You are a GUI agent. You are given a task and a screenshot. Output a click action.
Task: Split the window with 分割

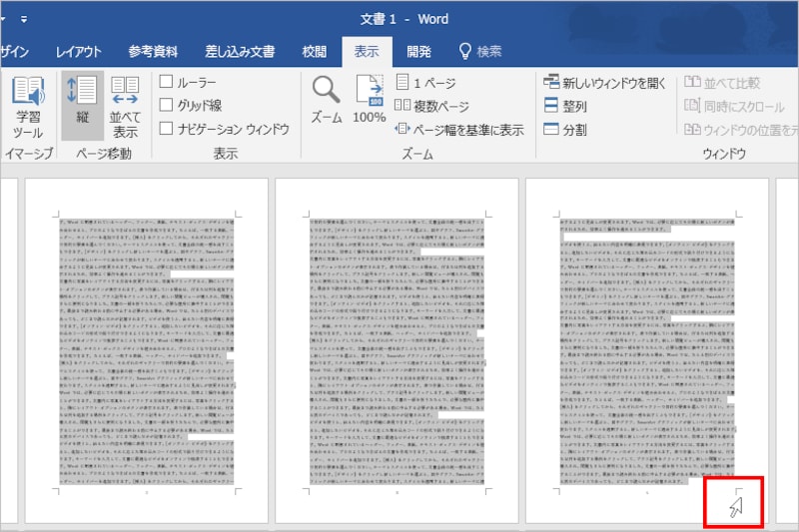click(564, 130)
